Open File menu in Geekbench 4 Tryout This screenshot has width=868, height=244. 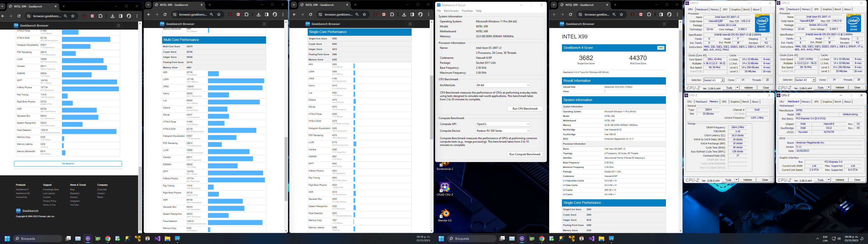pyautogui.click(x=439, y=11)
